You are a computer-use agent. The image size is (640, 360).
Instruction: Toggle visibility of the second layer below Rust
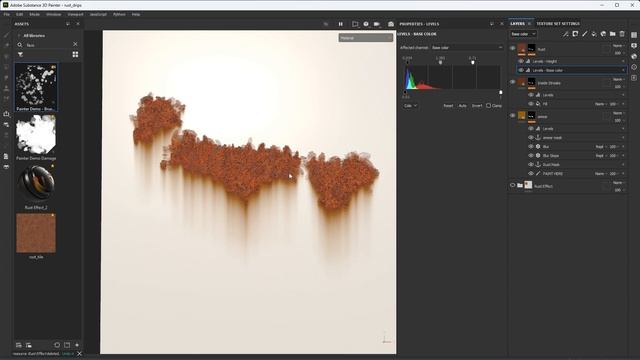513,82
